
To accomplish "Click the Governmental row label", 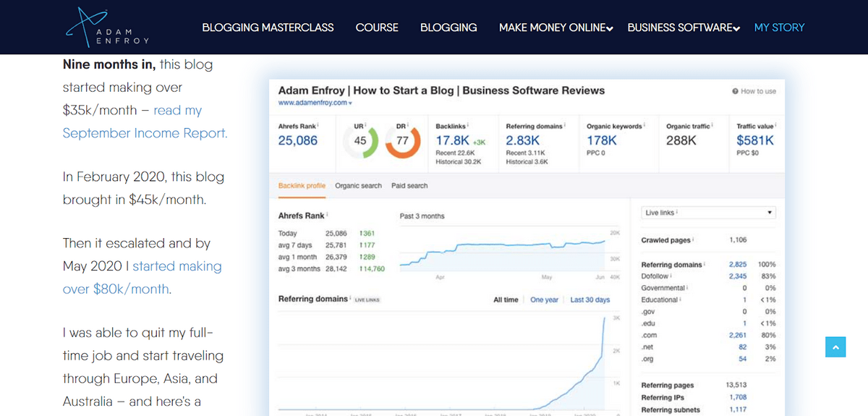I will point(662,288).
